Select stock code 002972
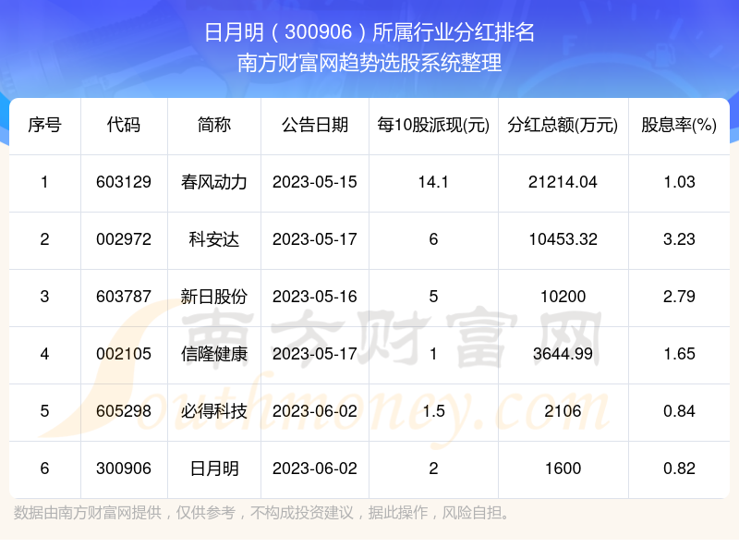 (124, 239)
